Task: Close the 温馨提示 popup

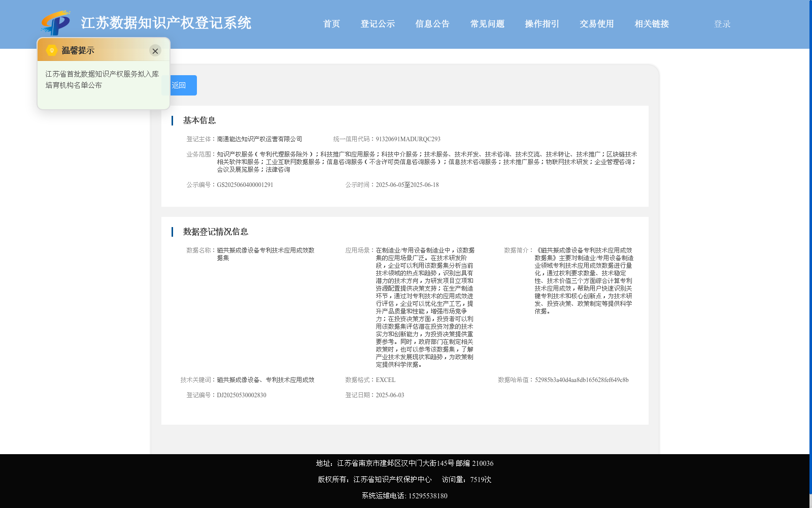Action: click(x=155, y=51)
